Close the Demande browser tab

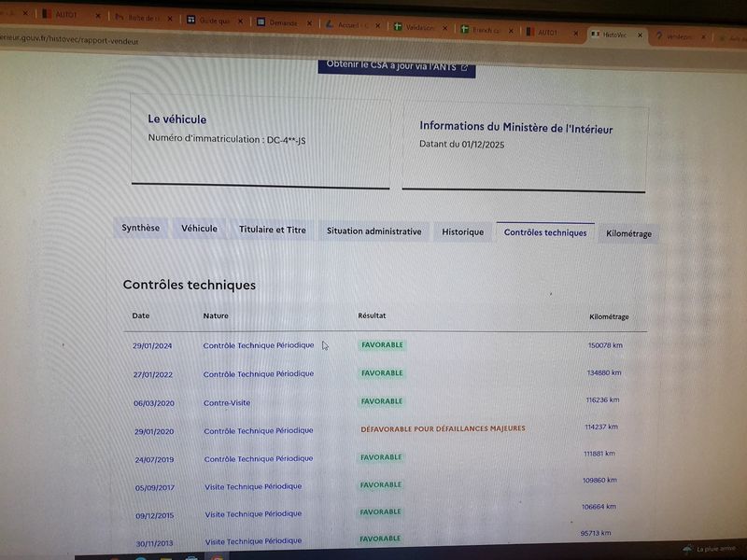pos(309,22)
